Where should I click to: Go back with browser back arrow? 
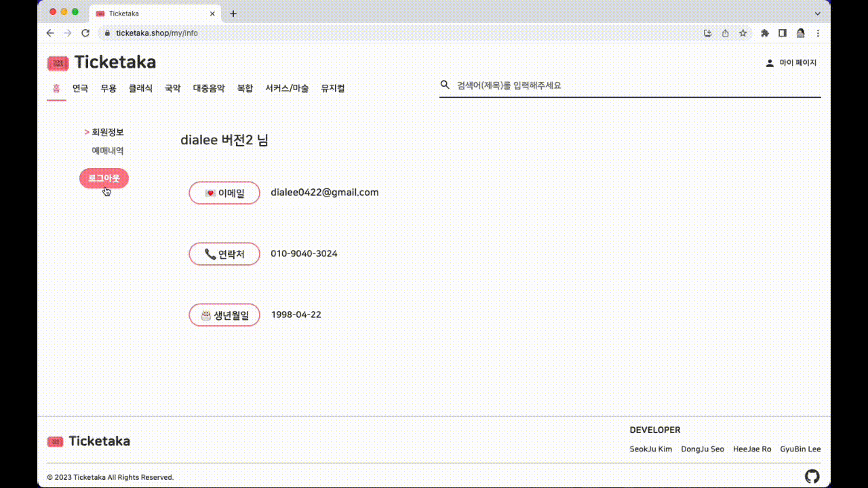click(x=50, y=33)
